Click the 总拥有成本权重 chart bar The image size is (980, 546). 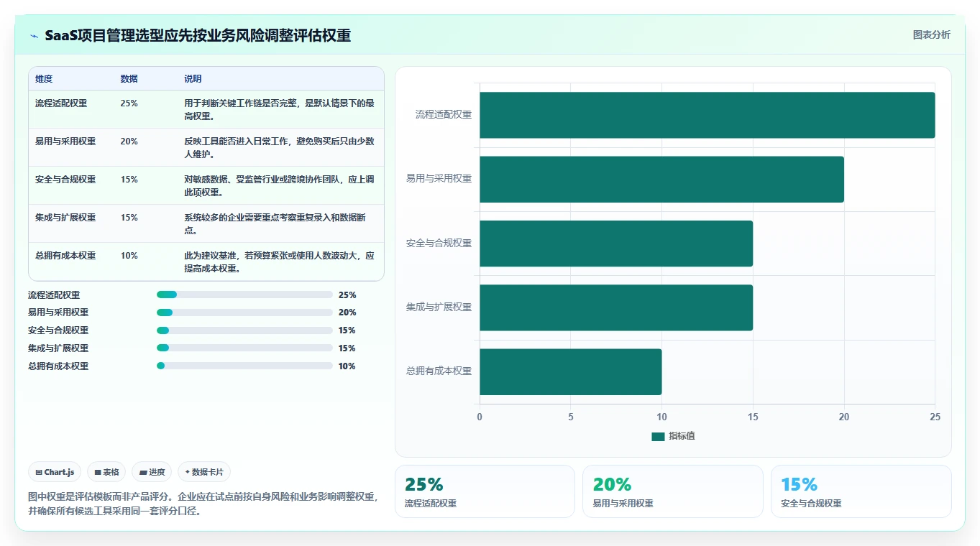point(571,371)
